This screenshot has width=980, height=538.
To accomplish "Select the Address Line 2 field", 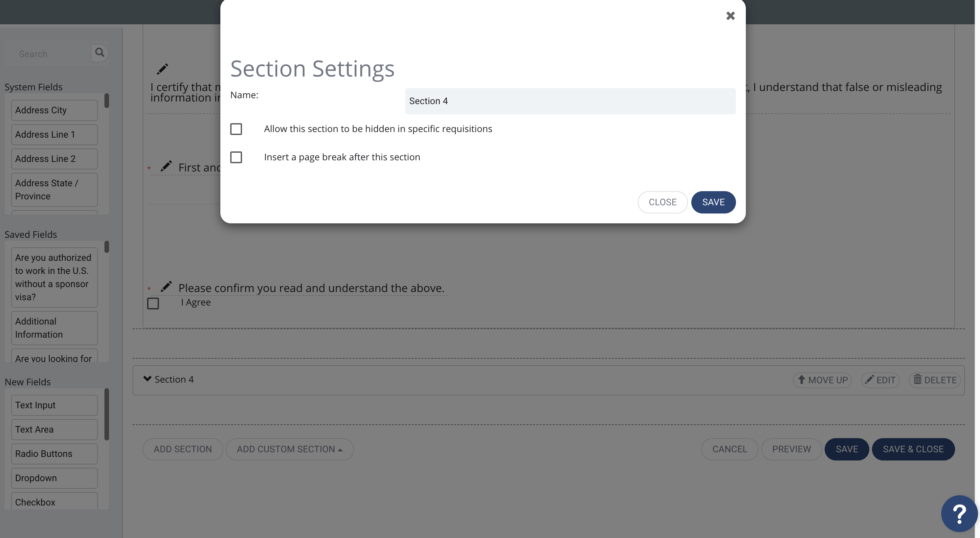I will [55, 159].
